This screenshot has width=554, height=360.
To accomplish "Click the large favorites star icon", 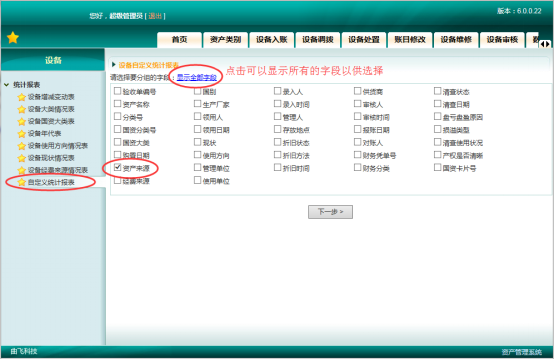I will pyautogui.click(x=13, y=37).
